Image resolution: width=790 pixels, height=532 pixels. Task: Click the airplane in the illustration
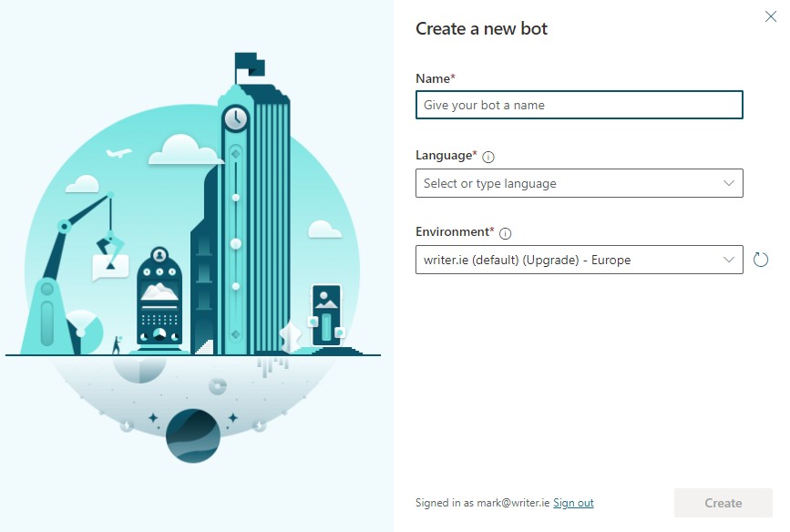point(118,153)
